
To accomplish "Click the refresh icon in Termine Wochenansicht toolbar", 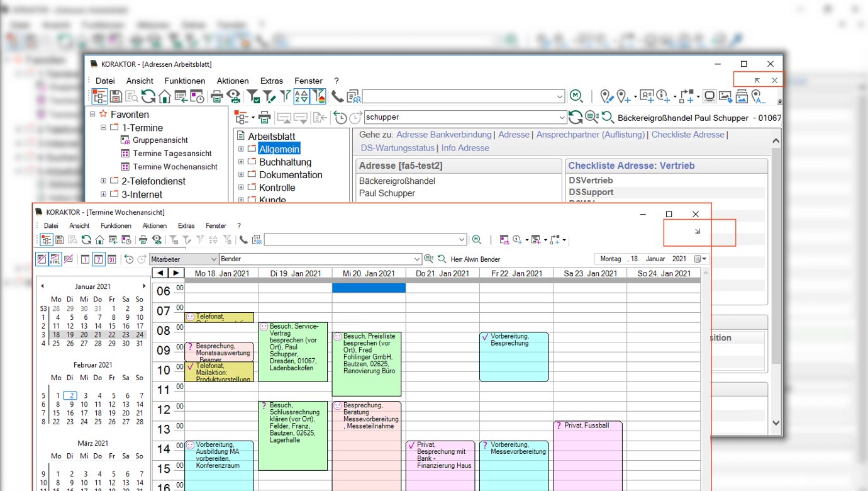I will 86,239.
